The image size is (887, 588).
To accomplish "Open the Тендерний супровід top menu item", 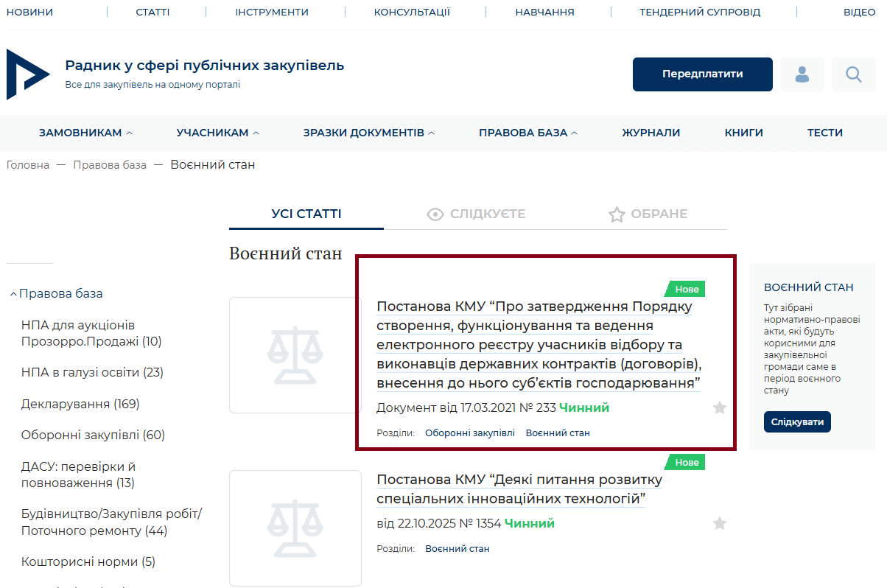I will tap(699, 12).
